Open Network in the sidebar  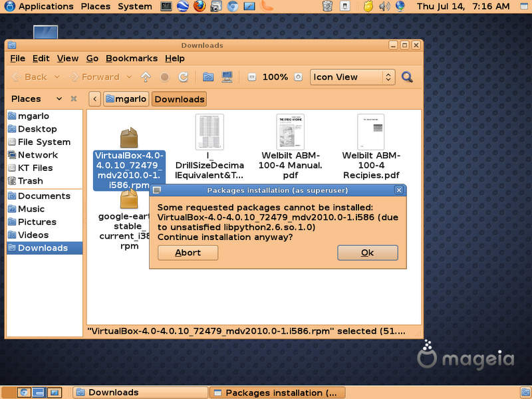(44, 155)
